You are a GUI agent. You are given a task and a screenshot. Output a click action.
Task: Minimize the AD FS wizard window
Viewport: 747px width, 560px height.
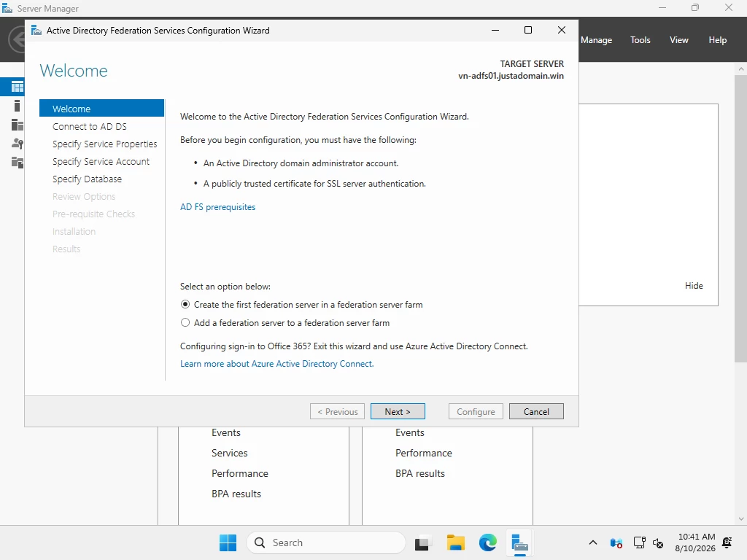tap(495, 30)
